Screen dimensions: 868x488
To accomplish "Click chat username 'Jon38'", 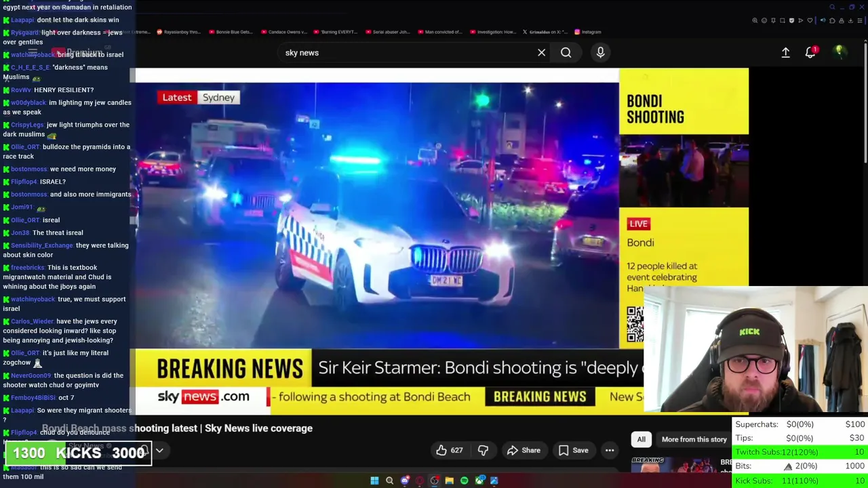I will point(20,232).
